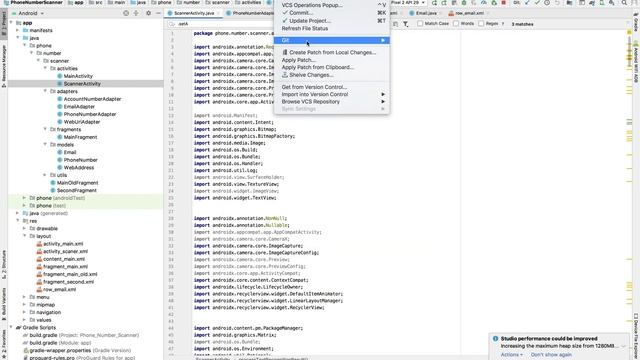The width and height of the screenshot is (640, 360).
Task: Click the scroll-from-source target icon
Action: 126,13
